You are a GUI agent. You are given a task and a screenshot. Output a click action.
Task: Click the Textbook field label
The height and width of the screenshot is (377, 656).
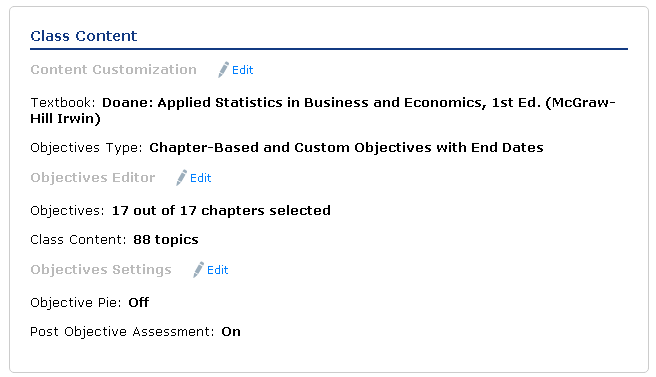point(63,103)
